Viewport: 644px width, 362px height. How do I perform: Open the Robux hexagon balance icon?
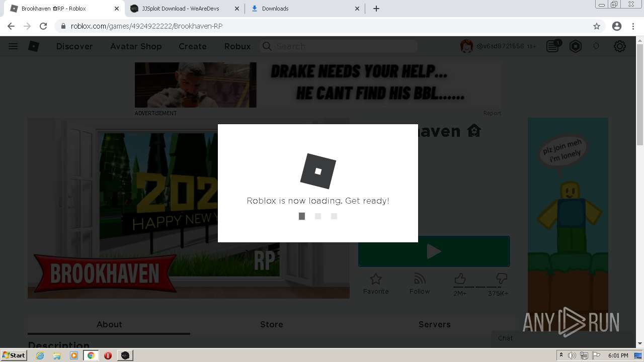pyautogui.click(x=576, y=46)
